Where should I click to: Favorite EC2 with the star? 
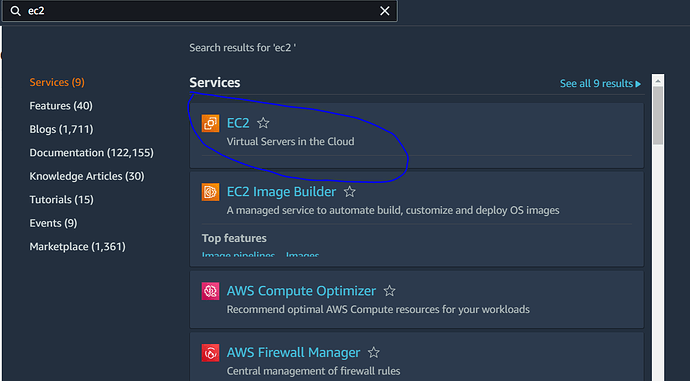coord(263,123)
